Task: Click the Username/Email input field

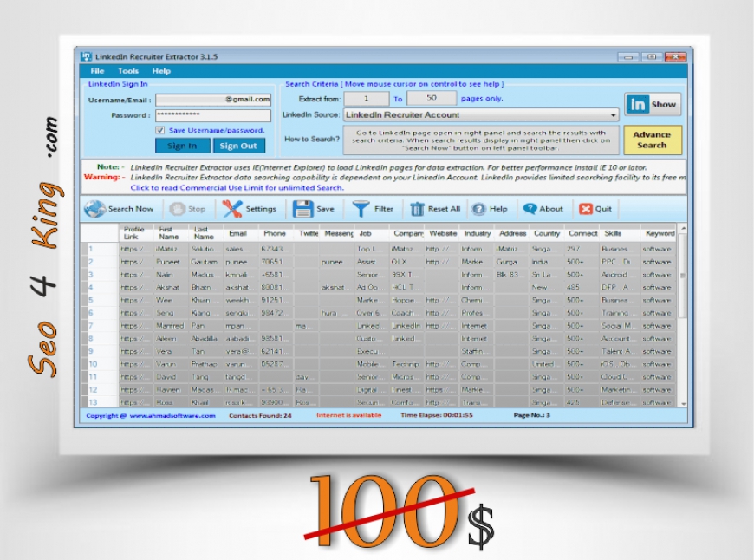Action: click(213, 100)
